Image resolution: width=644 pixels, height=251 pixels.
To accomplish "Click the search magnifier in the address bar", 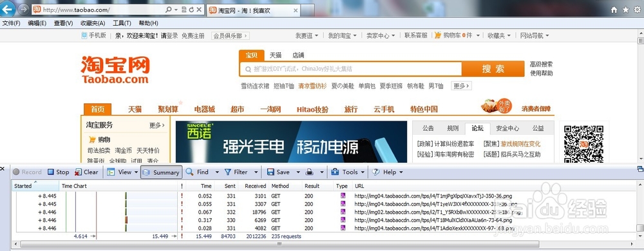I will (168, 9).
